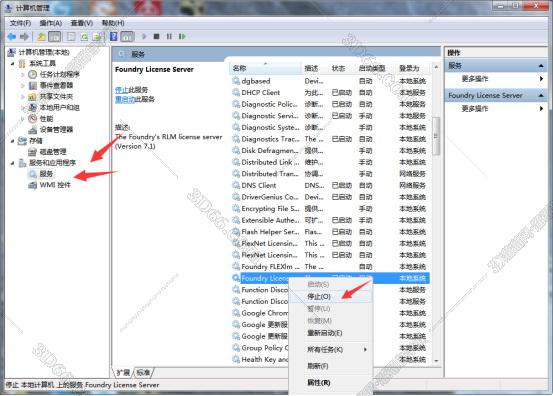Choose 停止(O) in the context menu
This screenshot has width=553, height=396.
pyautogui.click(x=319, y=297)
